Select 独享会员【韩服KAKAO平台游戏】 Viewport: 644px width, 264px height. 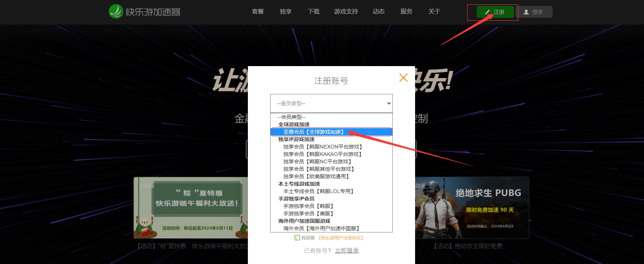(x=331, y=154)
